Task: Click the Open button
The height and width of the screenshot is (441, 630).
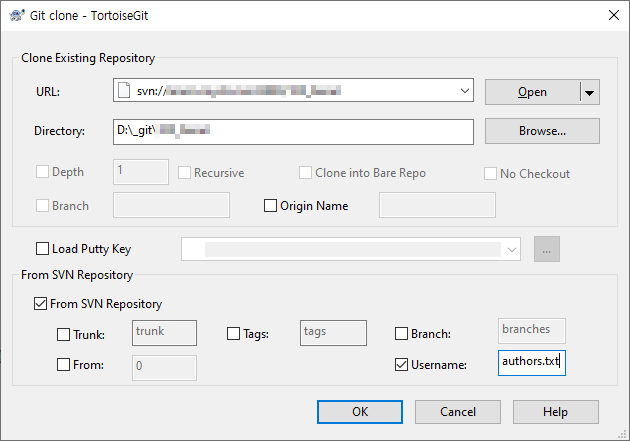Action: (x=532, y=92)
